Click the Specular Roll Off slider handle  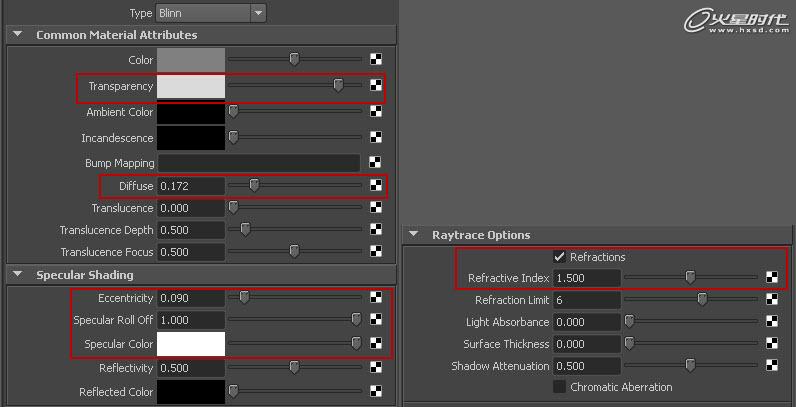(356, 319)
